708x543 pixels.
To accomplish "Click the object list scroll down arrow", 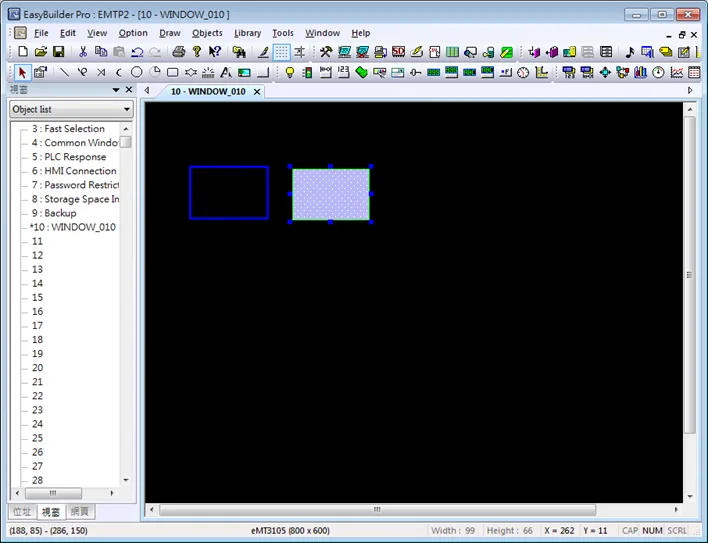I will 126,480.
